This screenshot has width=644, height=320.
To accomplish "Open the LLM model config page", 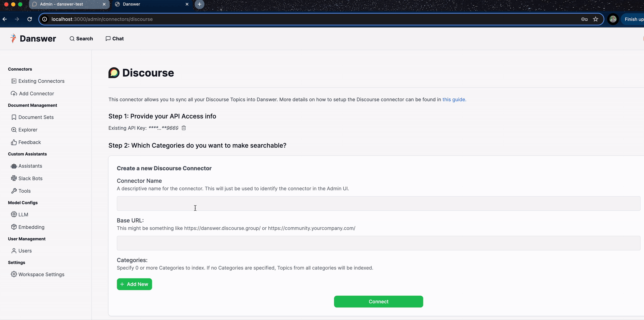I will 23,215.
